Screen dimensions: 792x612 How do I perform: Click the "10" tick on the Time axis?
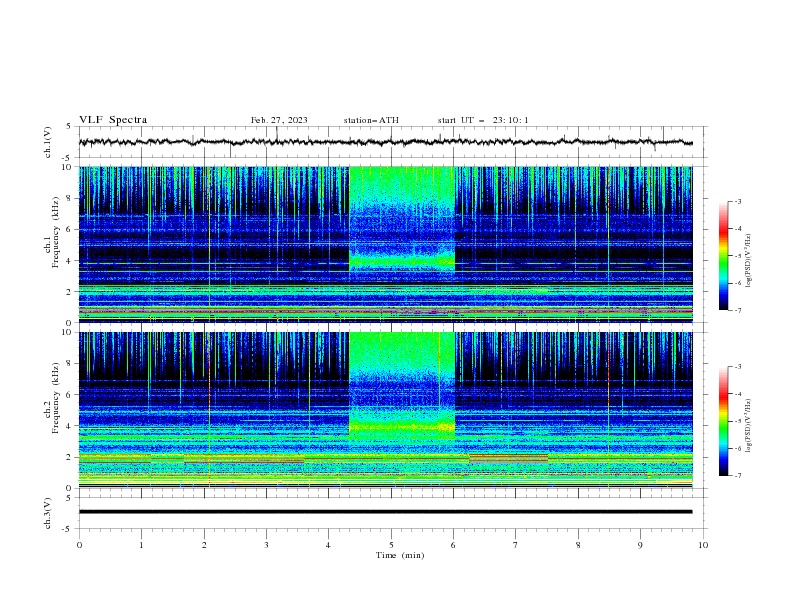tap(703, 545)
